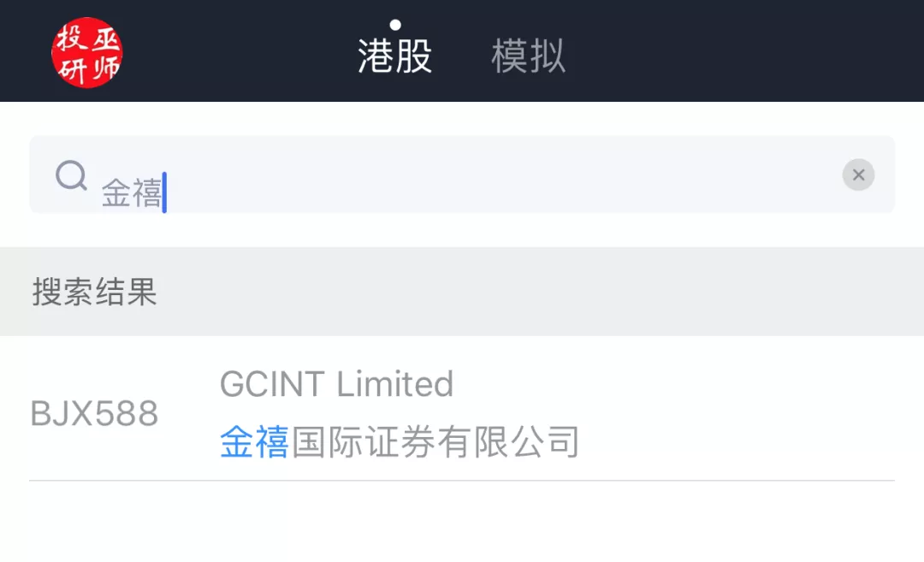Image resolution: width=924 pixels, height=562 pixels.
Task: Click the BJX588 stock code
Action: pyautogui.click(x=94, y=413)
